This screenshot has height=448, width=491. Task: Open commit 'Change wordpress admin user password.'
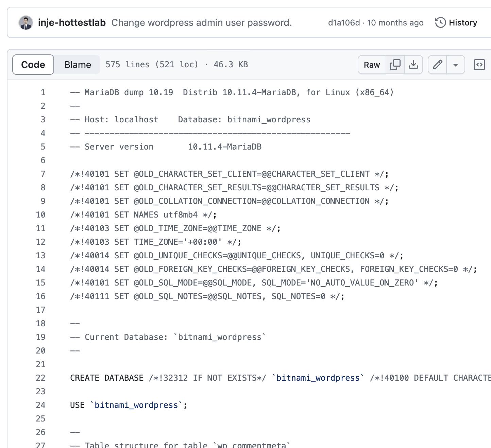pos(202,23)
